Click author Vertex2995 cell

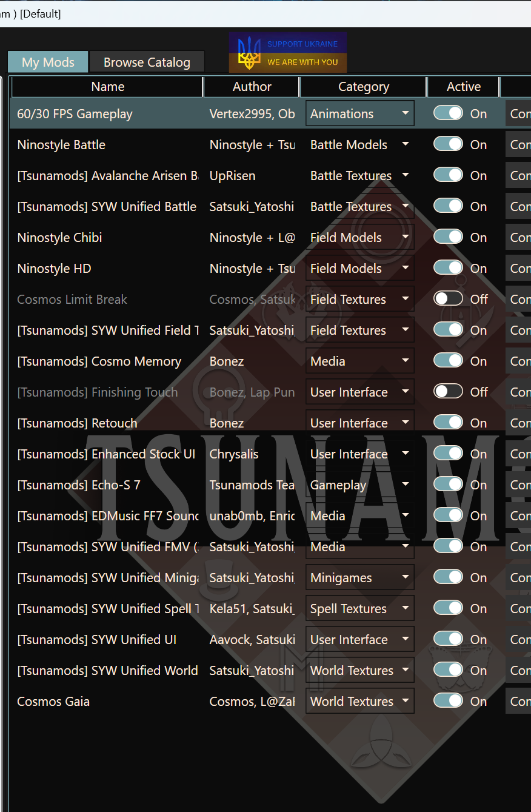252,113
